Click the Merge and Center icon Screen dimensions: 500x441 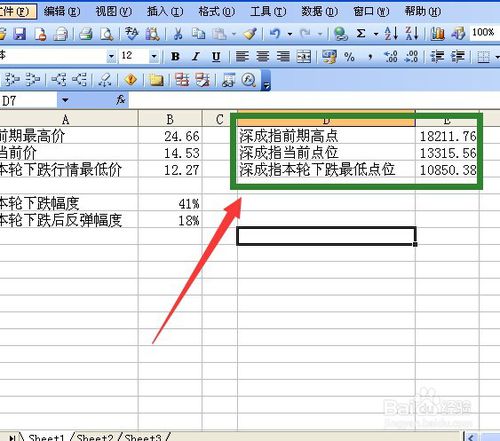pos(304,57)
